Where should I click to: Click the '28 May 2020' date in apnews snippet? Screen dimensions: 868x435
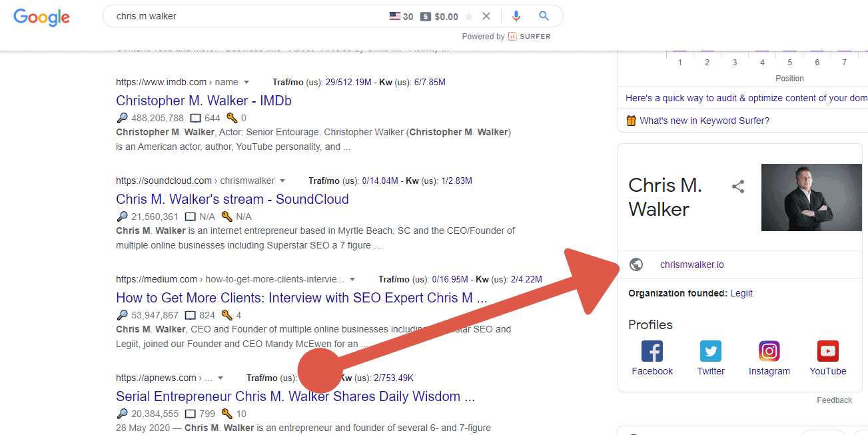click(x=144, y=428)
